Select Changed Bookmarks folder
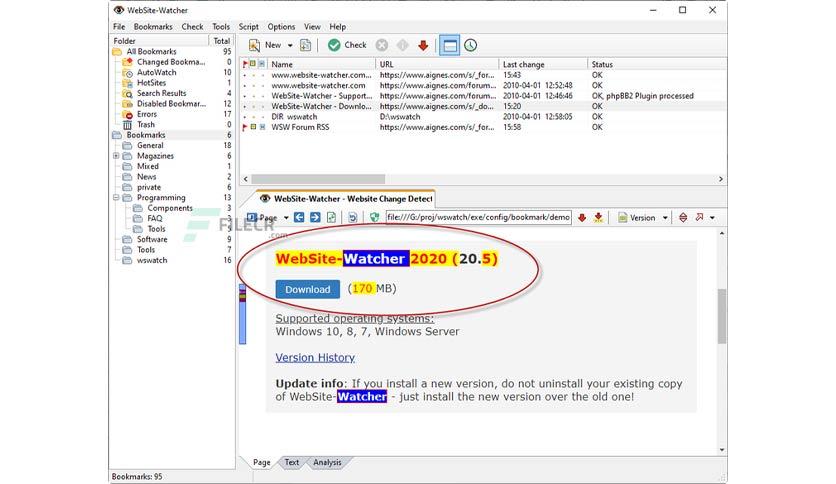Image resolution: width=836 pixels, height=484 pixels. click(171, 62)
